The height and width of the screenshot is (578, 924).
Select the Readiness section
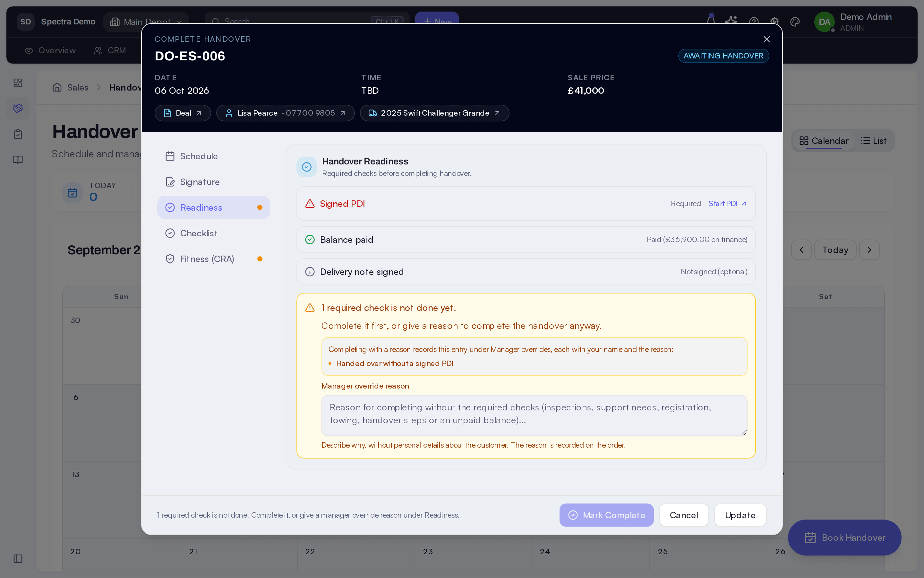213,207
